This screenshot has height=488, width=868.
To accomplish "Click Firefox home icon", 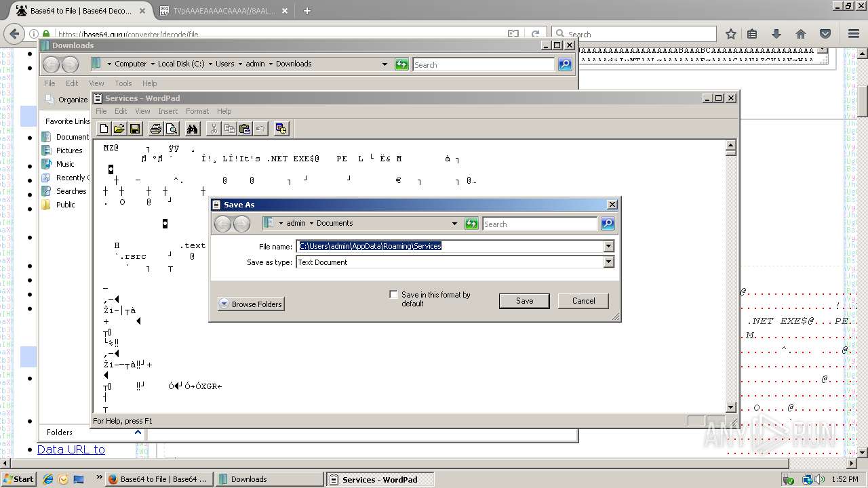I will click(x=801, y=33).
